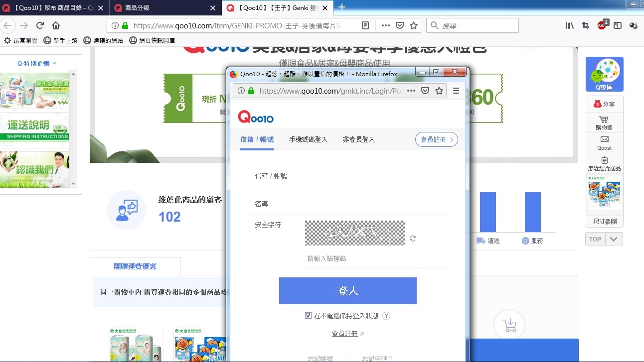Open Q專區 icon in the right sidebar
The width and height of the screenshot is (644, 362).
604,74
